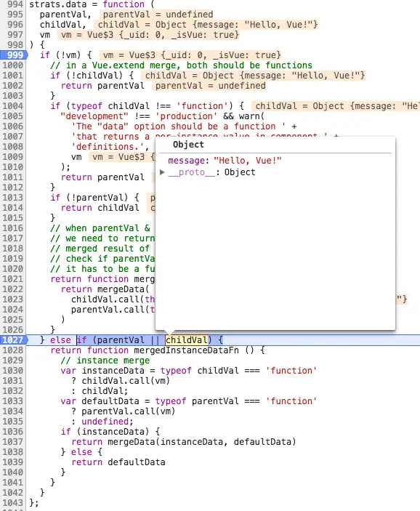Click inline 'vm = Vue$3' value on line 997
The height and width of the screenshot is (511, 420).
coord(148,35)
